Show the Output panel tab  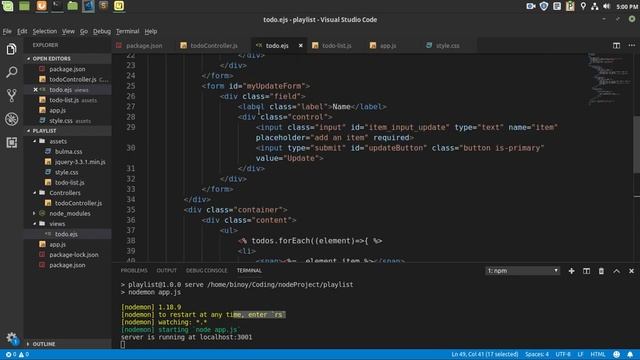point(167,271)
